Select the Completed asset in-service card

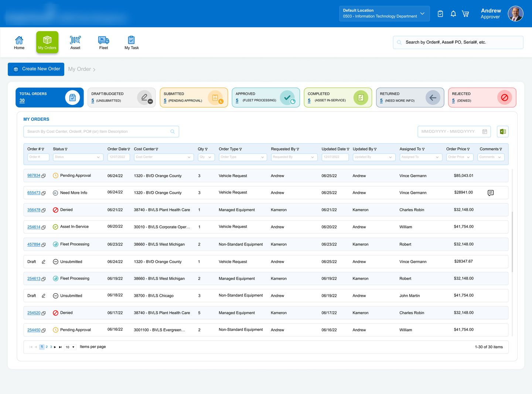point(338,97)
